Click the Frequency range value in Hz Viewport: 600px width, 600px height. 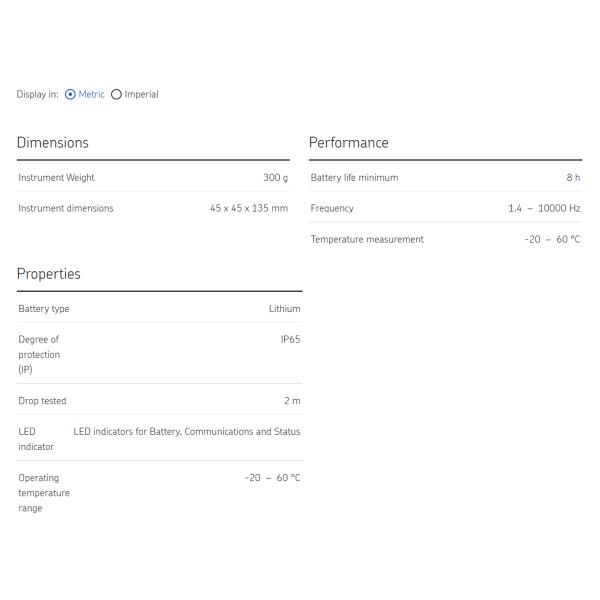[543, 209]
